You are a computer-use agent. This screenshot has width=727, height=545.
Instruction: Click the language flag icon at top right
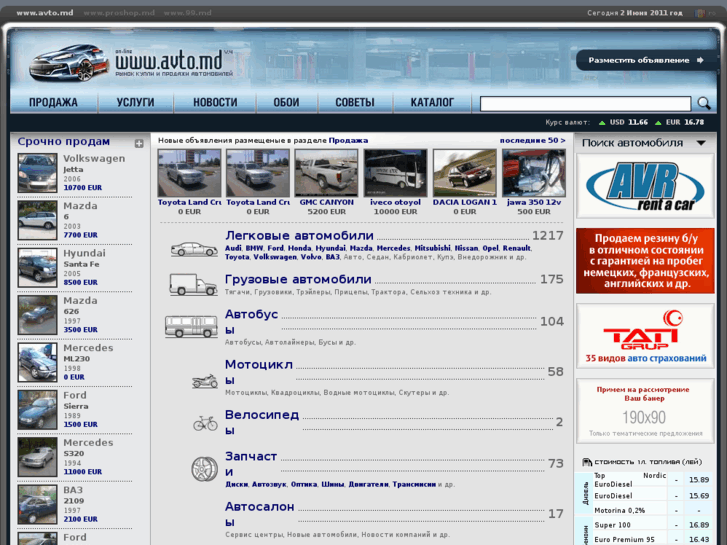coord(700,13)
